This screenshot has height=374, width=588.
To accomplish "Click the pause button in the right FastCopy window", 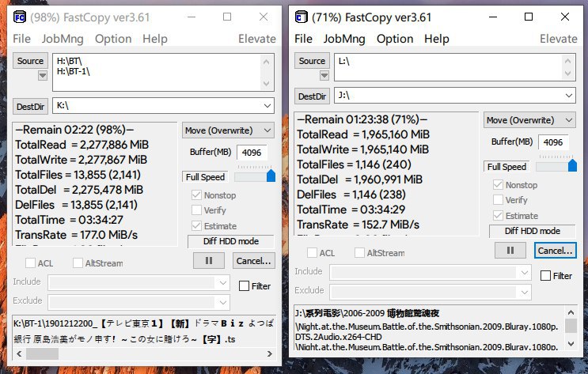I will click(x=511, y=250).
